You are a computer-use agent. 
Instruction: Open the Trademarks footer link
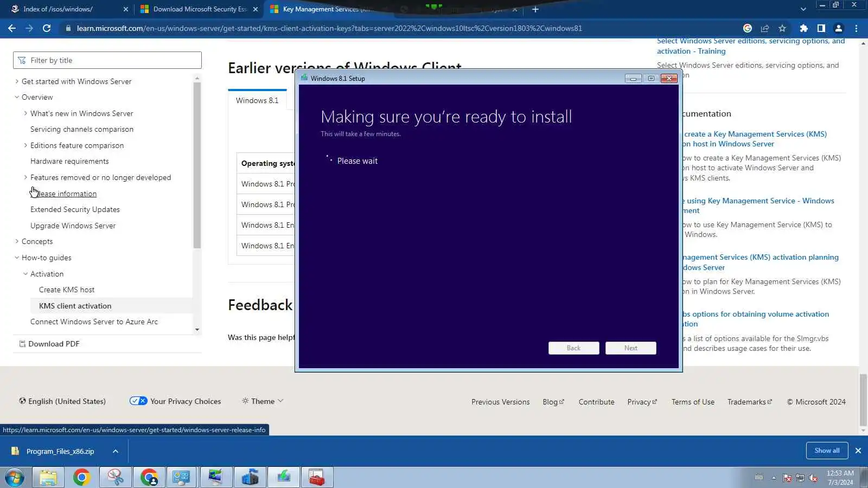(x=750, y=402)
